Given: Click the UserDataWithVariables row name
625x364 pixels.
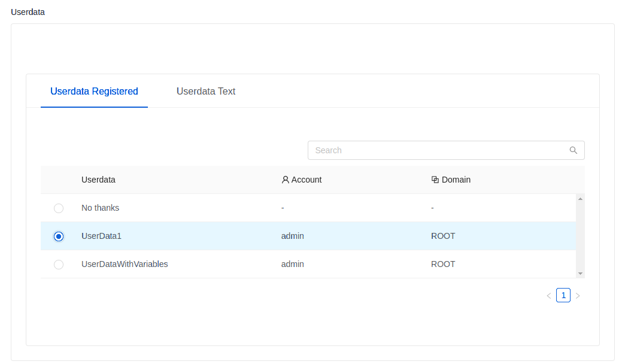Looking at the screenshot, I should click(125, 264).
